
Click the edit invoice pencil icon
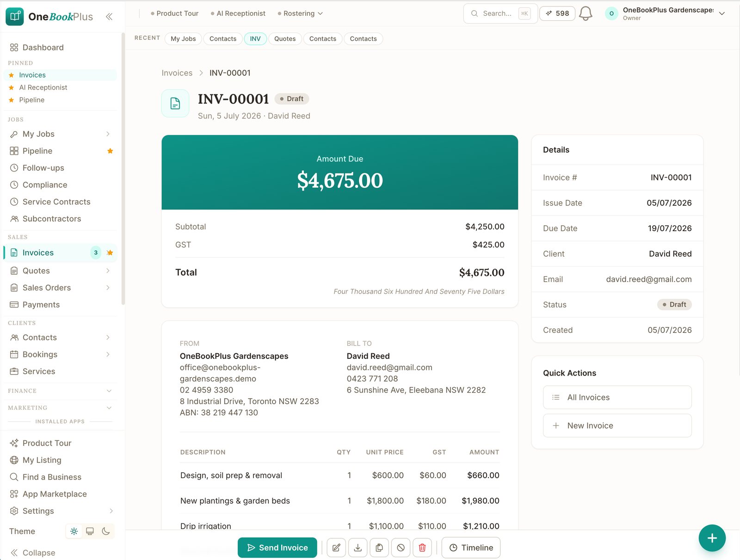(336, 548)
